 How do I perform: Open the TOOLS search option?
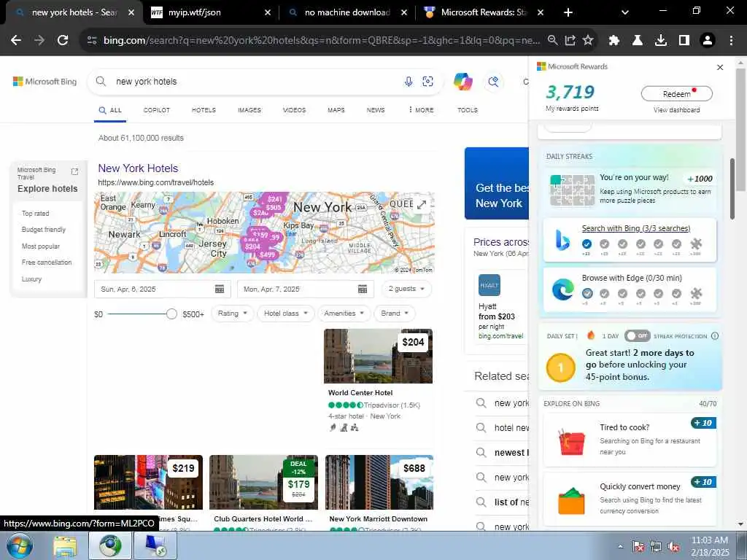tap(468, 110)
